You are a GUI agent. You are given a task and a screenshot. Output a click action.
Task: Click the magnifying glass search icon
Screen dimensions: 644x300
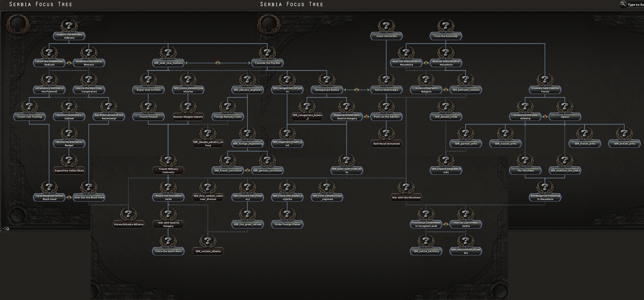[x=623, y=4]
